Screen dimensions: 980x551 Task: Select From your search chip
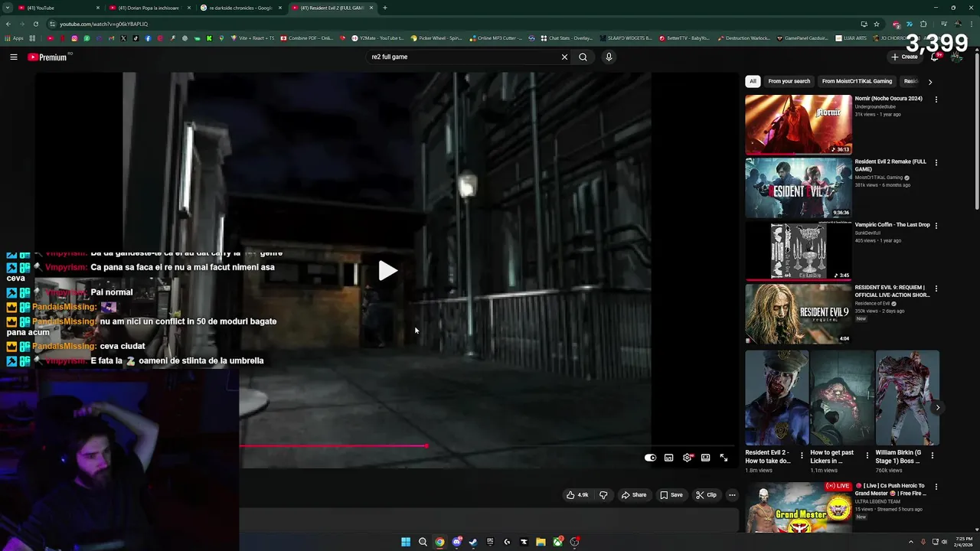click(x=789, y=81)
